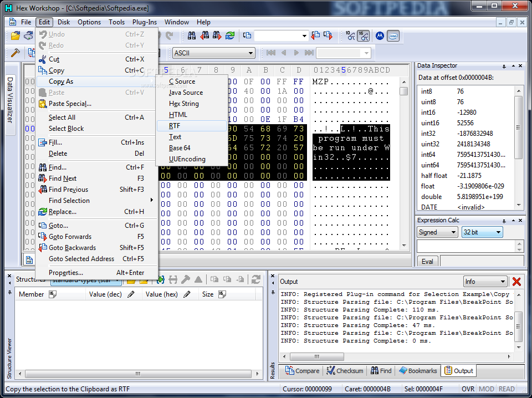Click the Goto Backwards toolbar icon

point(315,35)
